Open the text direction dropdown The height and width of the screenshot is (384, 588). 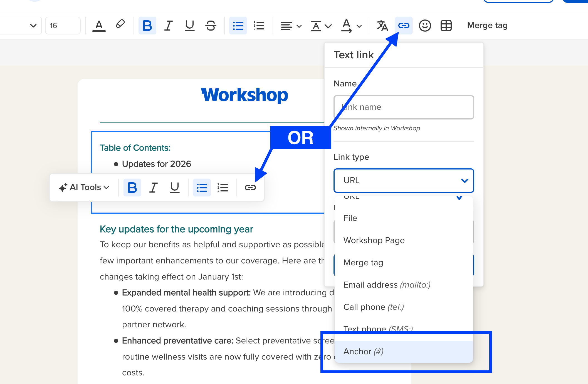(x=351, y=26)
